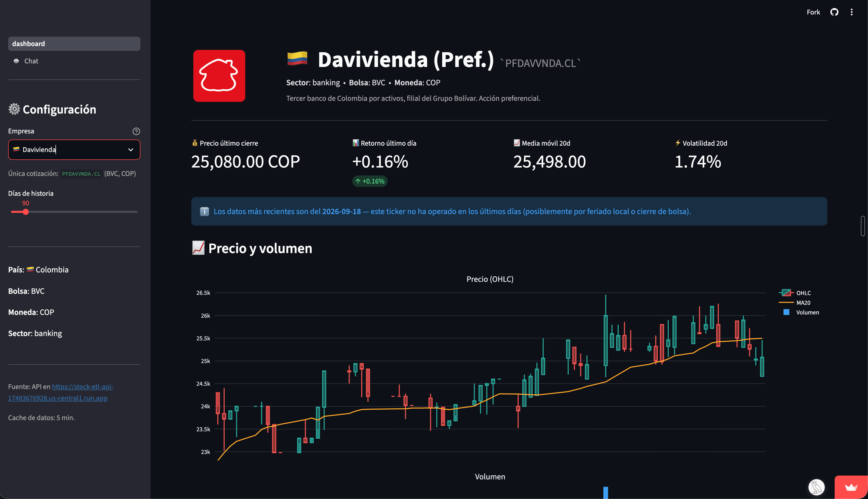Screen dimensions: 868x499
Task: Open the three-dot main menu
Action: click(x=851, y=12)
